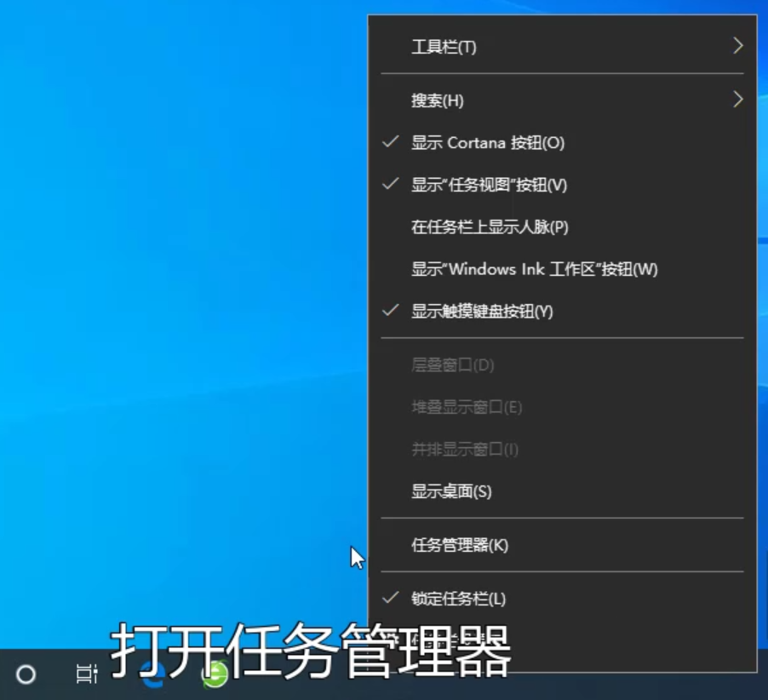Enable 在任务栏上显示人脉 option
Viewport: 768px width, 700px height.
490,227
